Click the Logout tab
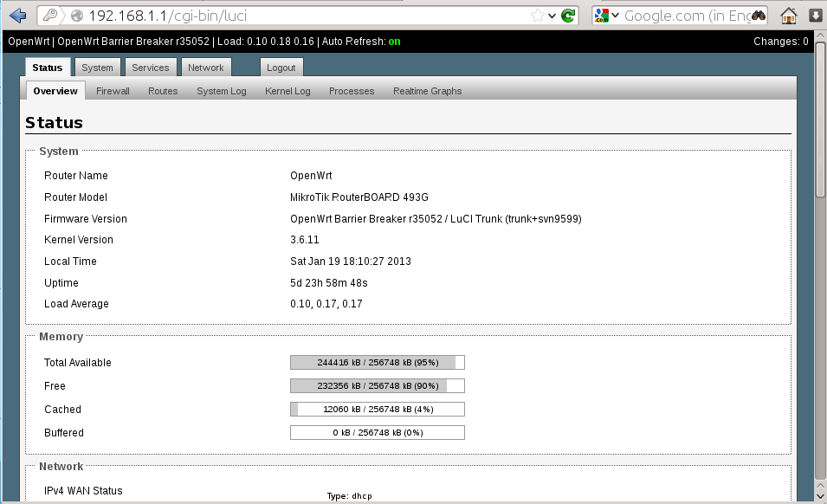 (x=281, y=68)
